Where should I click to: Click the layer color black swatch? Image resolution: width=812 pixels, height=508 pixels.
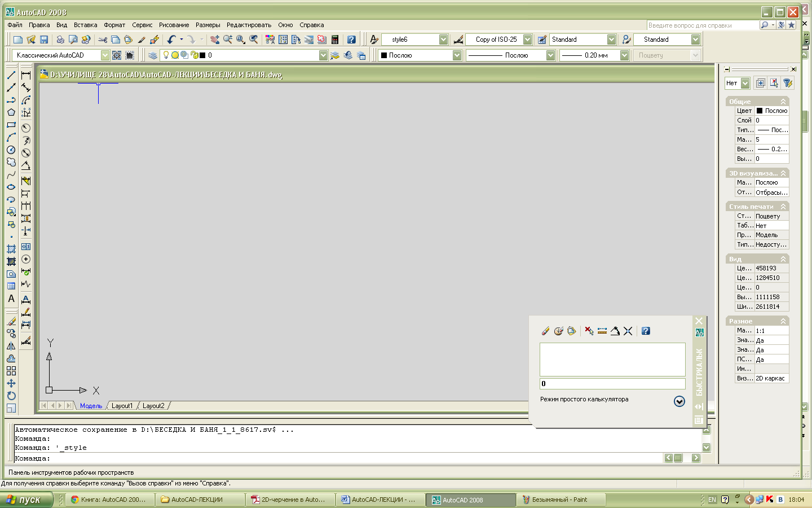point(202,55)
